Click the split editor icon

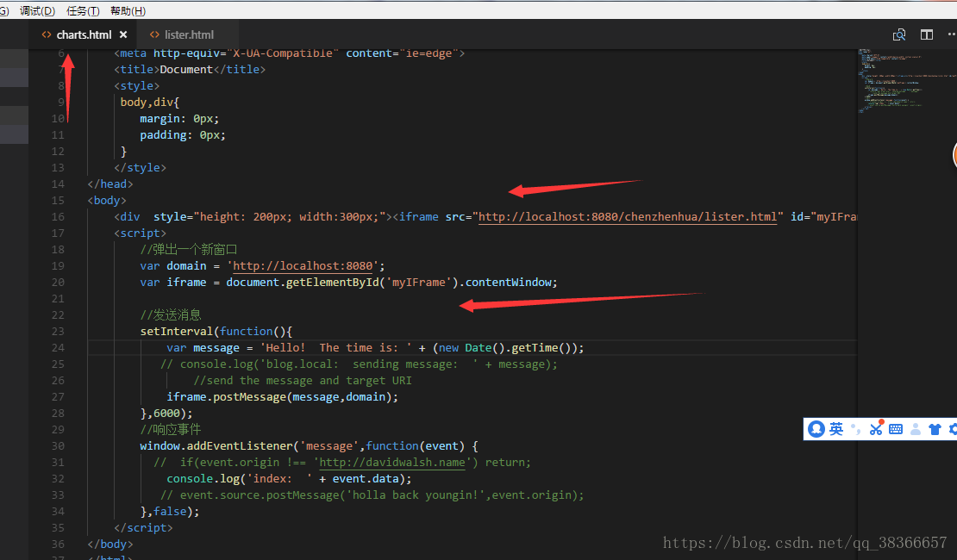point(927,34)
